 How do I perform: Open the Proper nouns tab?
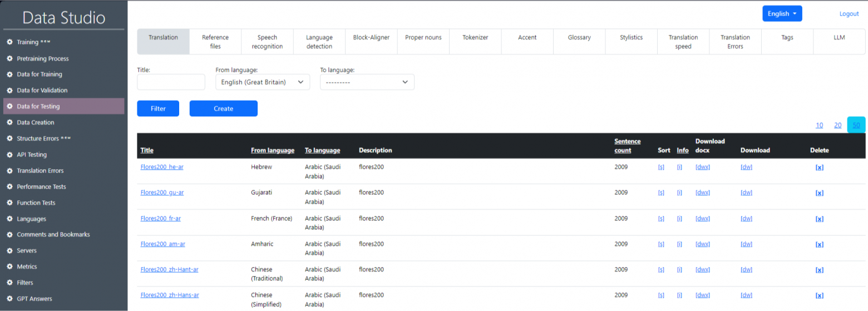(x=423, y=42)
